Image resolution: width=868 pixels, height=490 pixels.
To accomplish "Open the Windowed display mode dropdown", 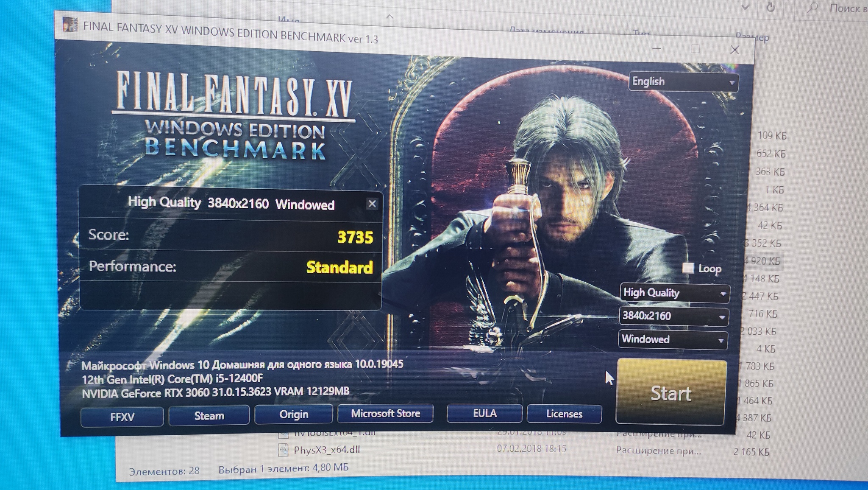I will pyautogui.click(x=673, y=339).
